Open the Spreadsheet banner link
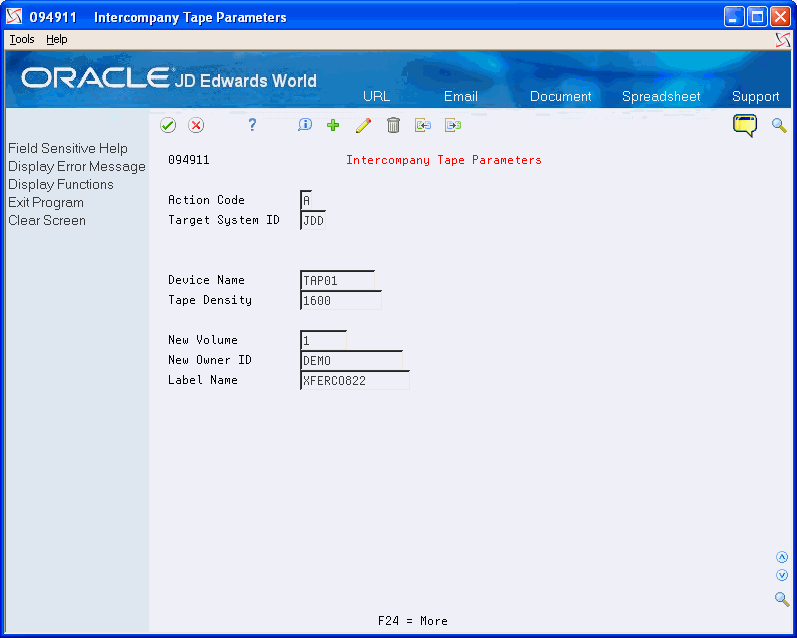Viewport: 797px width, 638px height. [661, 97]
